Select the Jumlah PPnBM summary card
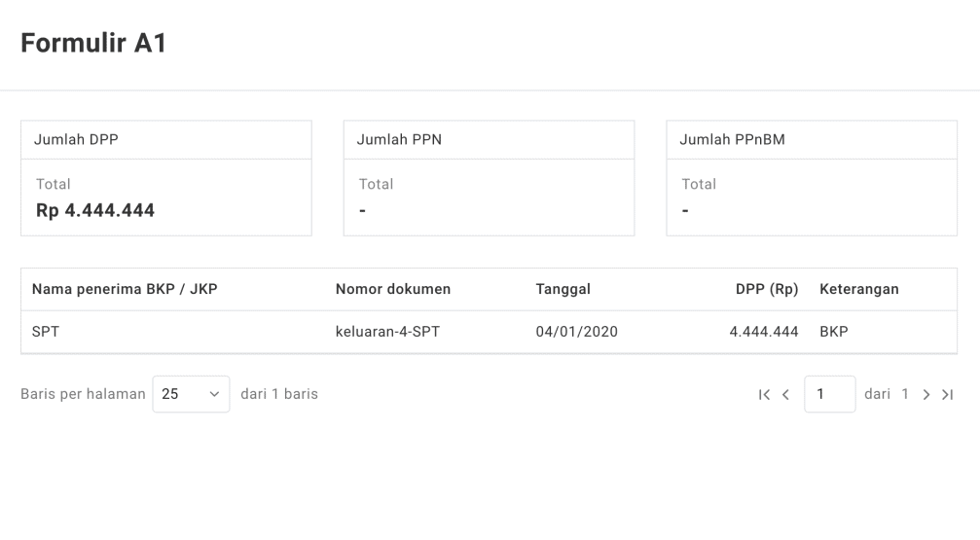The width and height of the screenshot is (980, 540). click(x=812, y=178)
